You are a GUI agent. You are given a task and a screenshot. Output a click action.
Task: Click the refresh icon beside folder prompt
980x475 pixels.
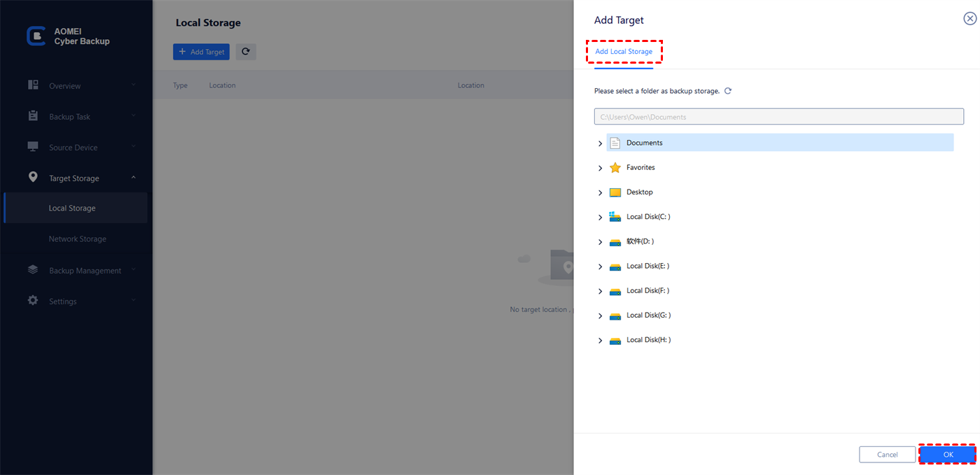click(x=728, y=91)
